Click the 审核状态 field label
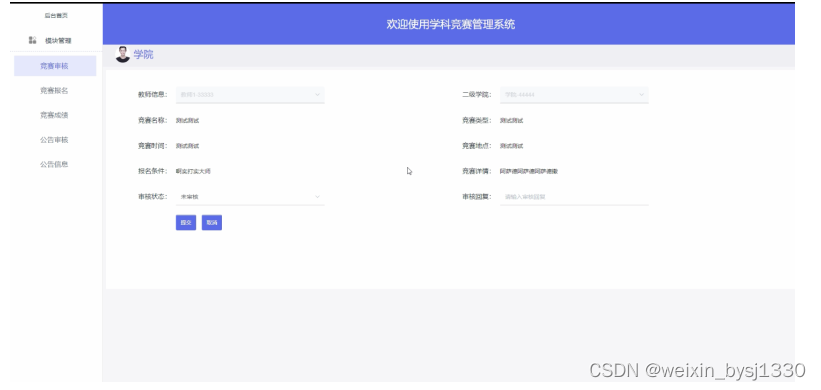Screen dimensions: 821x390 pos(152,197)
